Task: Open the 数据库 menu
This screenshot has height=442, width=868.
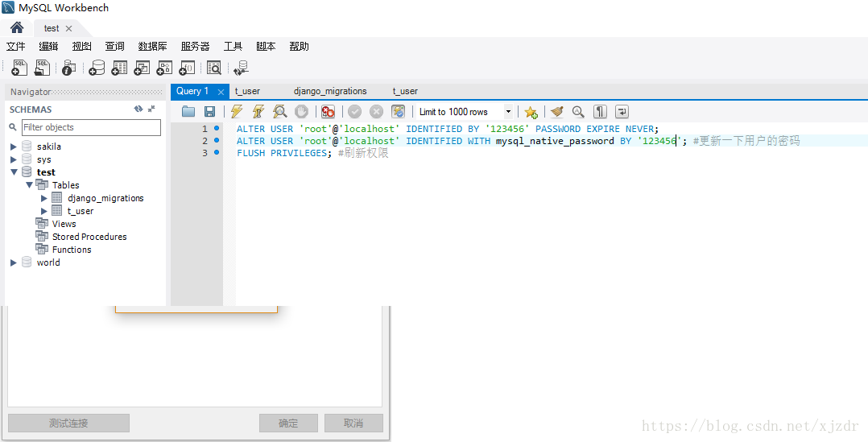Action: pyautogui.click(x=153, y=47)
